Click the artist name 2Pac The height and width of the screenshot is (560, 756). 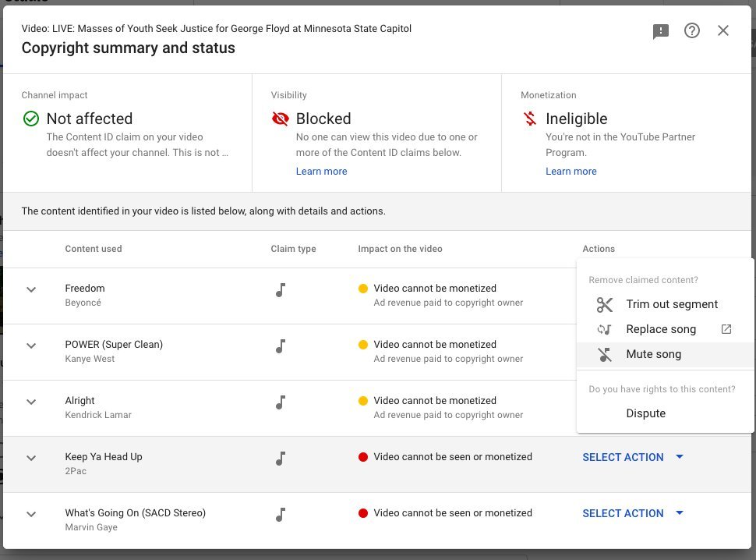pyautogui.click(x=76, y=471)
